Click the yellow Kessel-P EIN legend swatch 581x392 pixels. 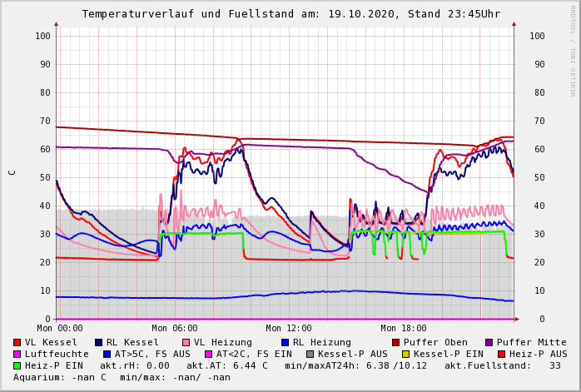coord(406,354)
